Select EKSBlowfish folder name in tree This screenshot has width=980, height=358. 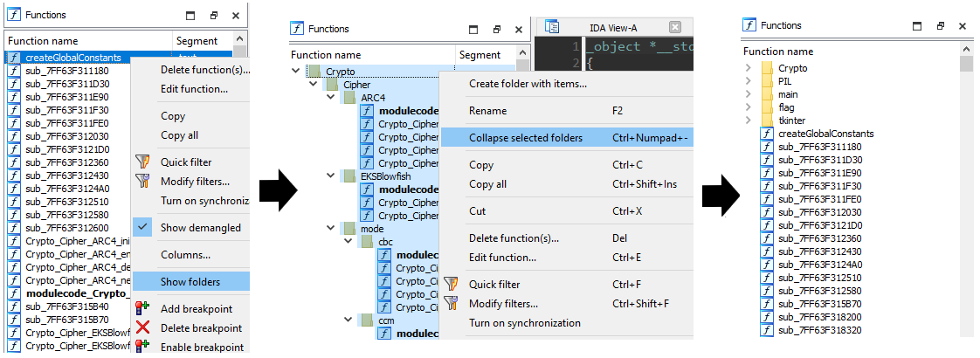click(x=386, y=176)
